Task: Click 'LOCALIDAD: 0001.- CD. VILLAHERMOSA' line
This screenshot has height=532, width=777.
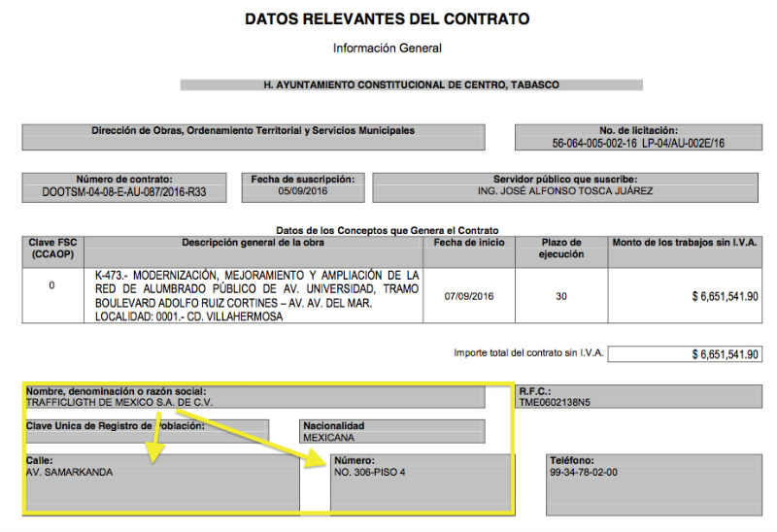Action: point(188,316)
